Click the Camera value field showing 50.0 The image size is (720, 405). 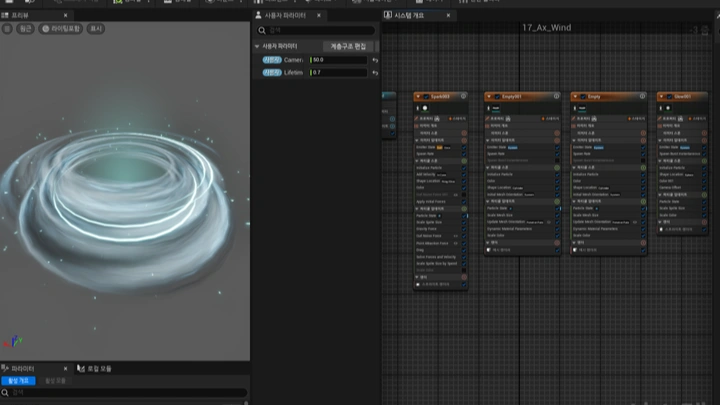pyautogui.click(x=338, y=60)
